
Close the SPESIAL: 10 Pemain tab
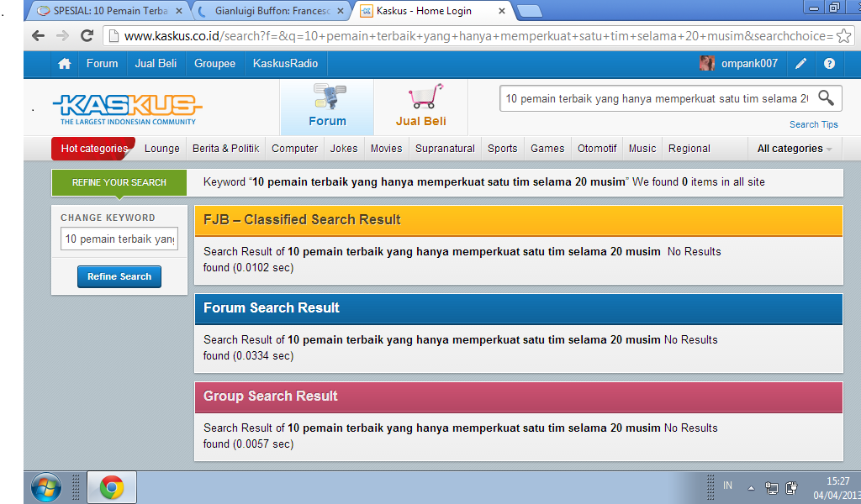coord(178,11)
